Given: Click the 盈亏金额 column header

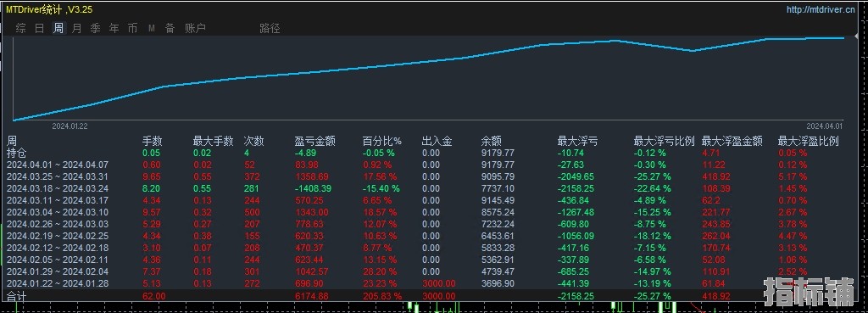Looking at the screenshot, I should click(315, 142).
